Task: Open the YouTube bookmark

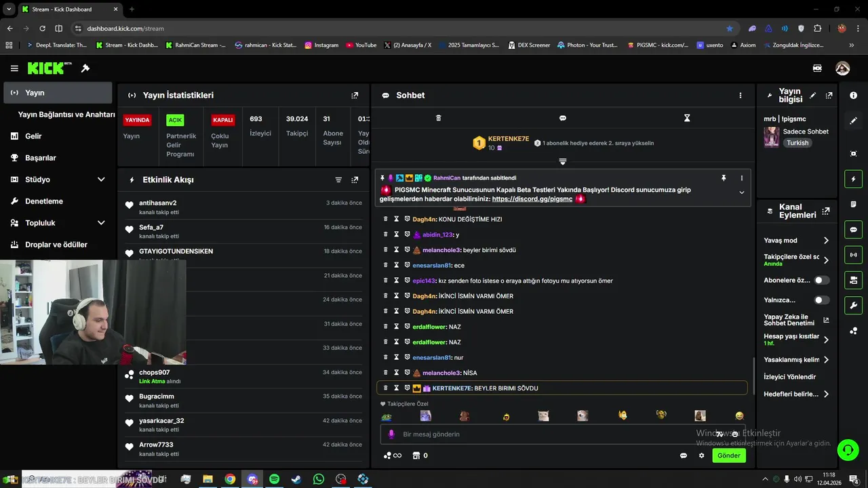Action: [361, 45]
